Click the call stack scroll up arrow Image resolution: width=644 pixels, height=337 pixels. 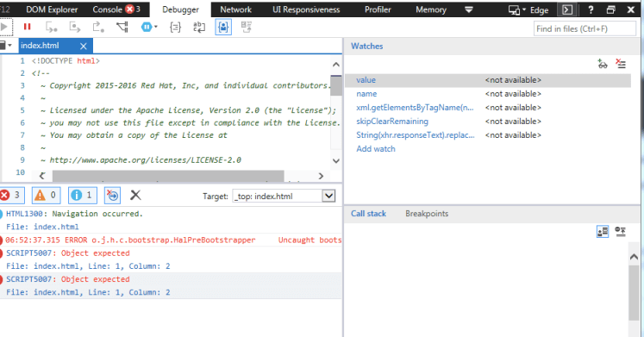[634, 257]
